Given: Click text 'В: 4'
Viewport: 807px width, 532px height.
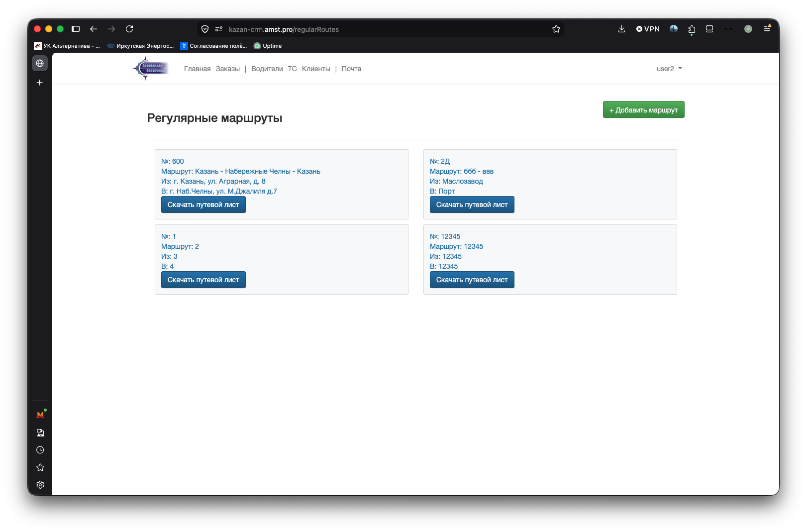Looking at the screenshot, I should 167,266.
